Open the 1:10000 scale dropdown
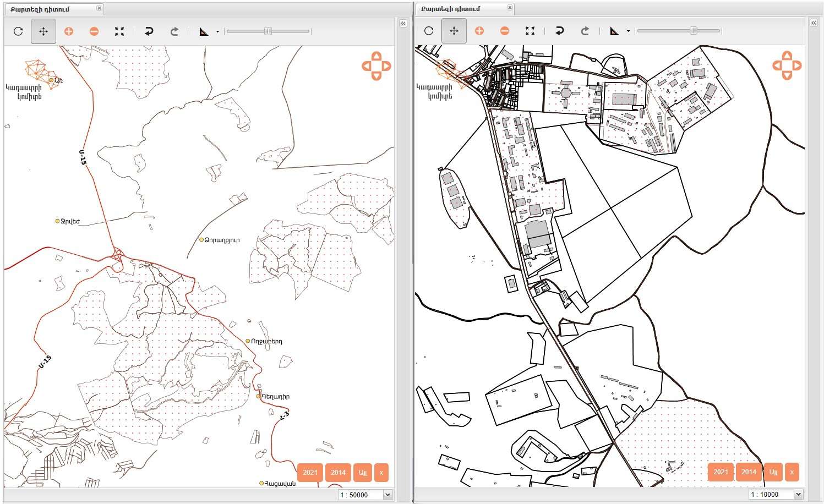This screenshot has width=824, height=504. [798, 494]
